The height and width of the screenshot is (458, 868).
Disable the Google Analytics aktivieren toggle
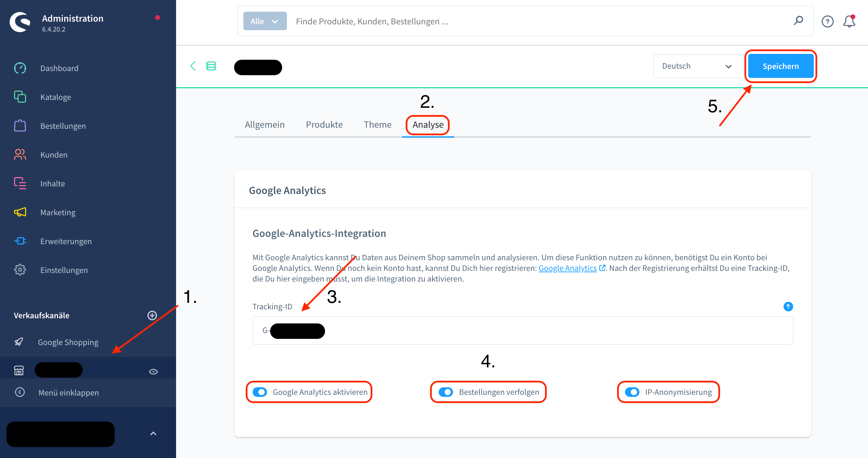(x=260, y=392)
